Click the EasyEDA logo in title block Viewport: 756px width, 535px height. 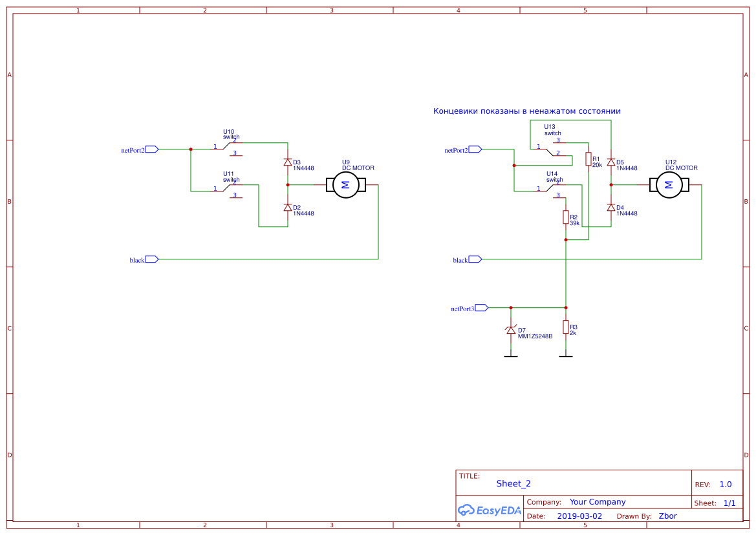[489, 510]
